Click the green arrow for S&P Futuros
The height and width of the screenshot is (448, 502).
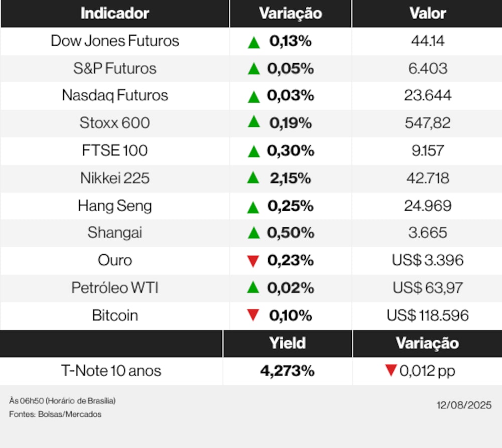click(x=254, y=69)
